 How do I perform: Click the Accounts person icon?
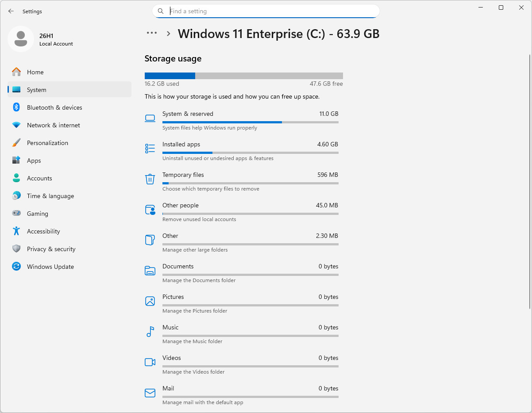tap(16, 178)
